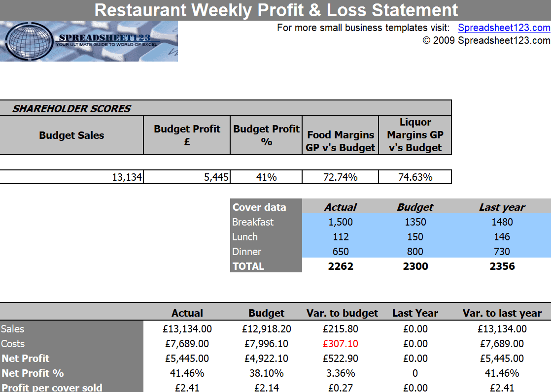
Task: Edit Breakfast actual covers 1,500
Action: pyautogui.click(x=341, y=222)
